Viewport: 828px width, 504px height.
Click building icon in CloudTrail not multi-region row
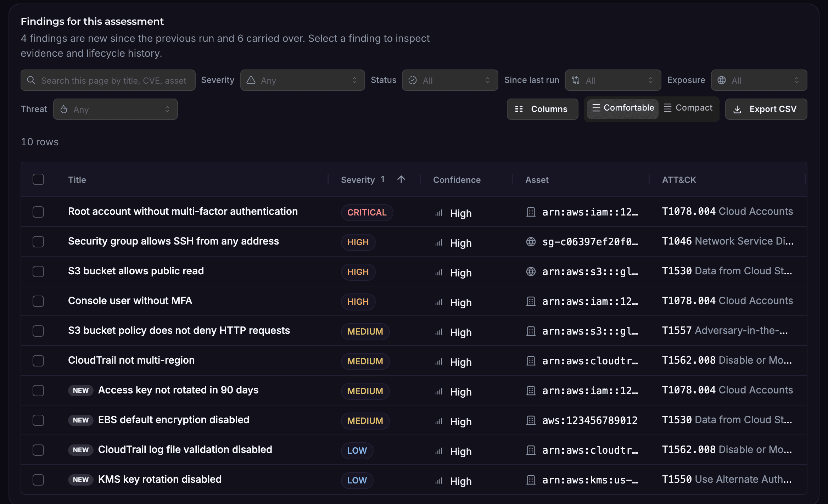coord(531,361)
